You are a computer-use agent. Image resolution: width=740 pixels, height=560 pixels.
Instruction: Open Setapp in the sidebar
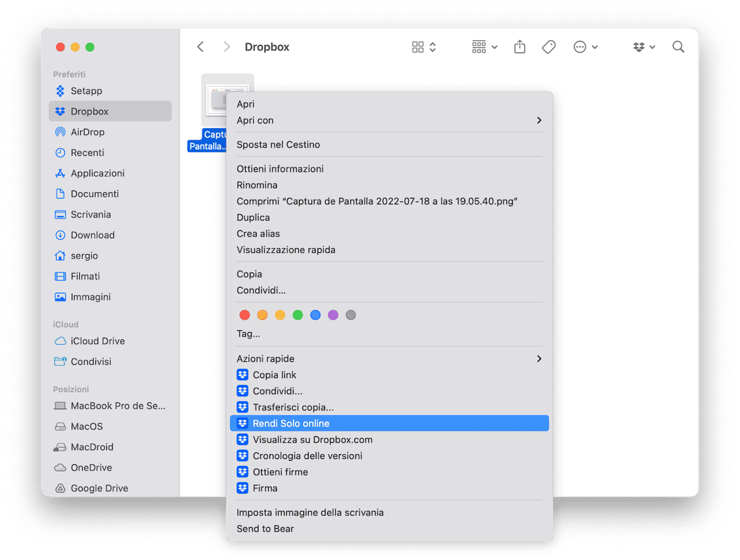tap(86, 91)
